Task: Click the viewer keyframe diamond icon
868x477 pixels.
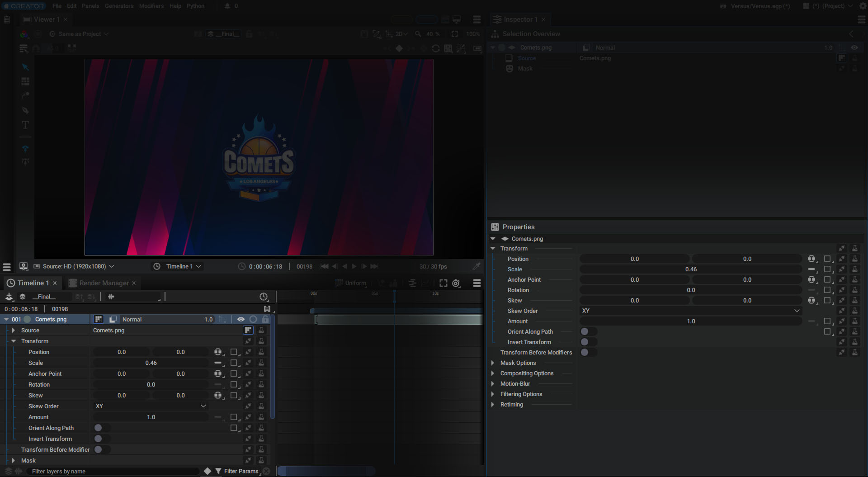Action: pyautogui.click(x=399, y=48)
